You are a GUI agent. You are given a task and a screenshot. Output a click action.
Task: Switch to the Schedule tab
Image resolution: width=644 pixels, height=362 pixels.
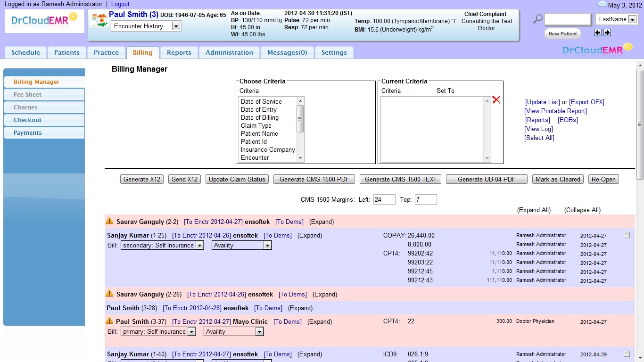click(x=25, y=52)
